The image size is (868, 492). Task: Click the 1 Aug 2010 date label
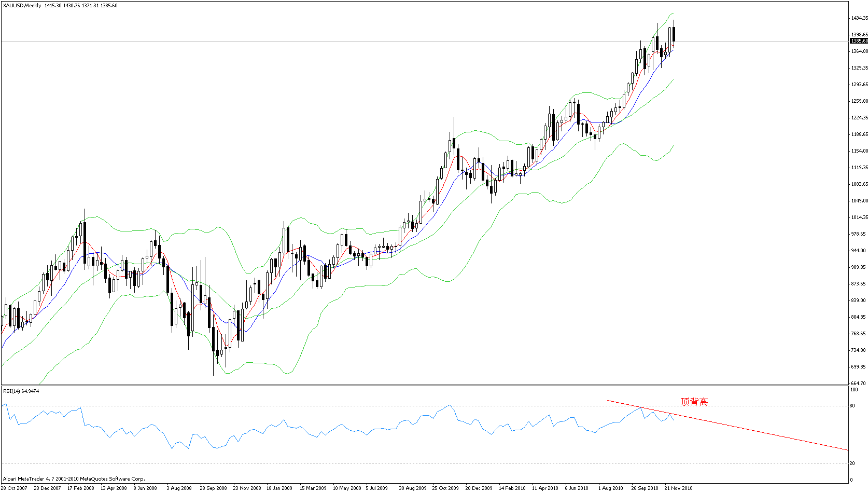(x=611, y=488)
